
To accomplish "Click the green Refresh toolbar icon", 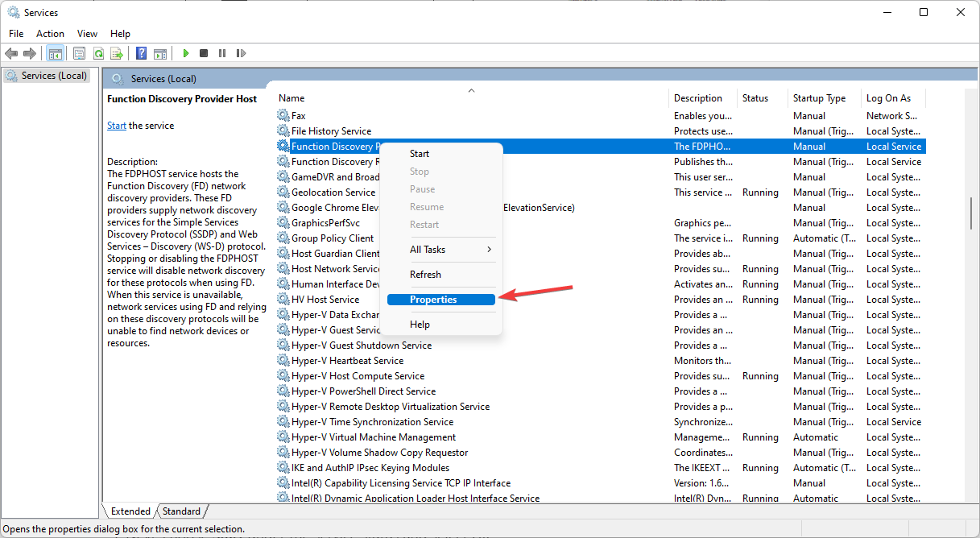I will click(x=98, y=53).
